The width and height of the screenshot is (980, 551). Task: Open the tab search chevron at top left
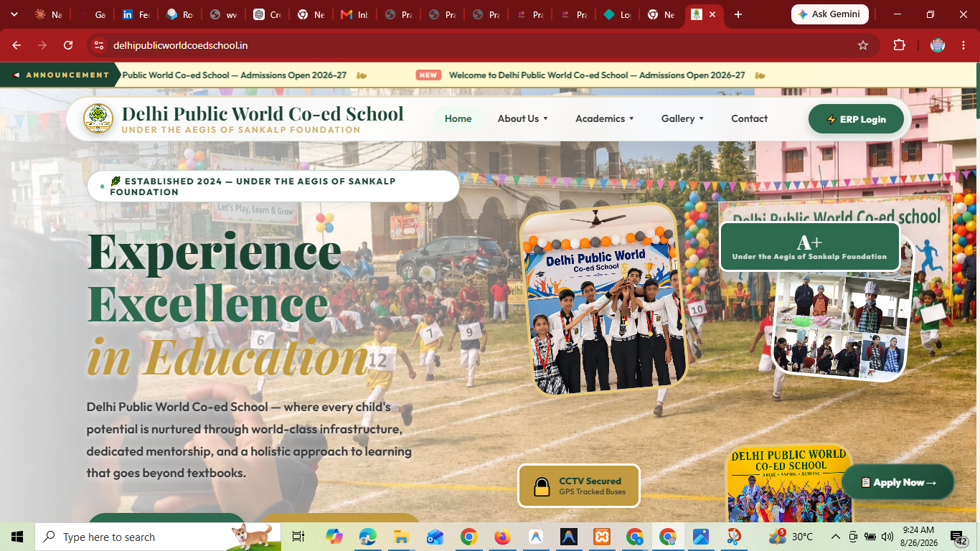(x=14, y=14)
